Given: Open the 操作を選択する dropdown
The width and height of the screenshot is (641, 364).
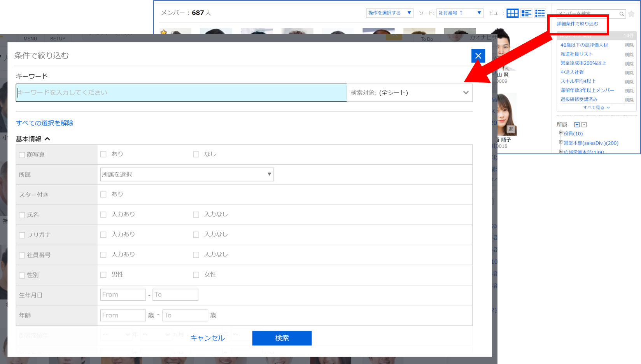Looking at the screenshot, I should (389, 13).
